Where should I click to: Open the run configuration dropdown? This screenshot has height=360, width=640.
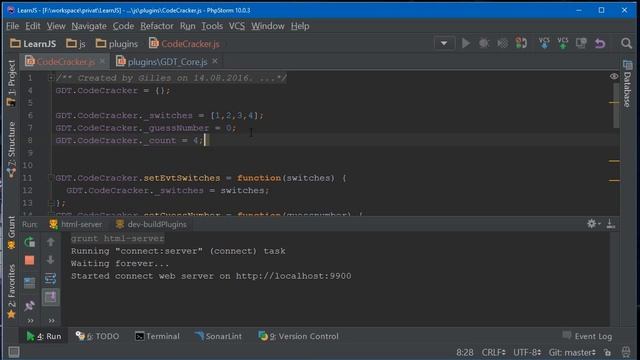click(x=444, y=43)
